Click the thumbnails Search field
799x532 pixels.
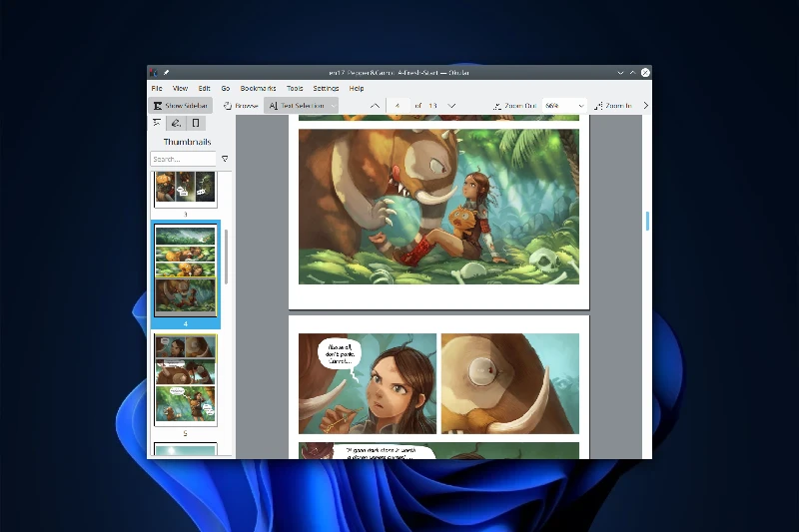pyautogui.click(x=184, y=159)
